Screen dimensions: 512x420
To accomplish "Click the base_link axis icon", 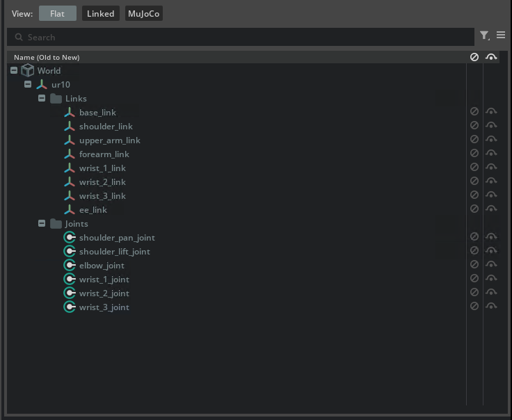I will (70, 113).
